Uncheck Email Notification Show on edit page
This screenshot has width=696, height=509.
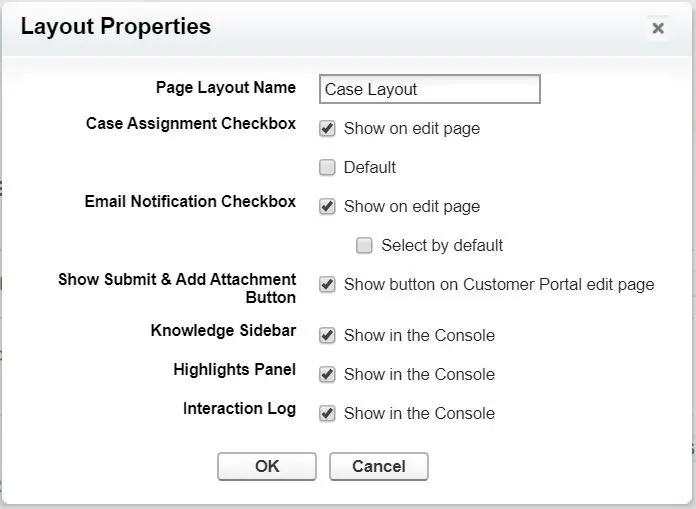(327, 207)
